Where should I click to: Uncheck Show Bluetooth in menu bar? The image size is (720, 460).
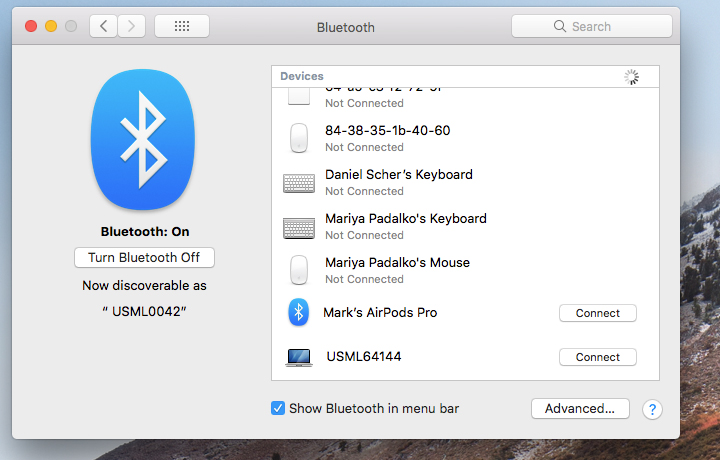[x=278, y=408]
